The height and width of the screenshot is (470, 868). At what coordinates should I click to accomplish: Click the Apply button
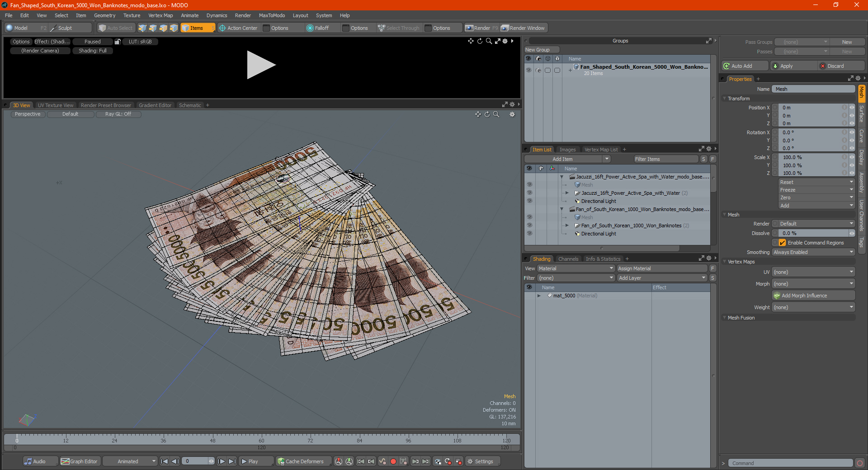[x=793, y=66]
